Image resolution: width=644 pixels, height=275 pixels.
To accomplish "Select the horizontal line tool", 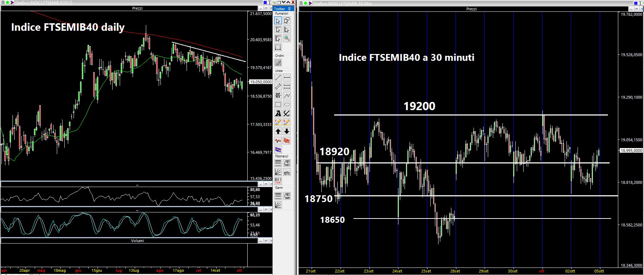I will (287, 78).
